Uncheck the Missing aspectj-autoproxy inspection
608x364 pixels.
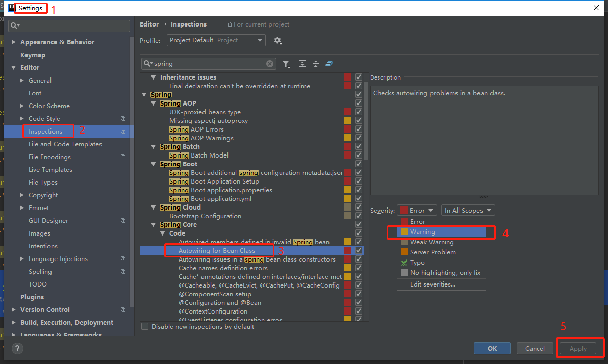coord(359,120)
